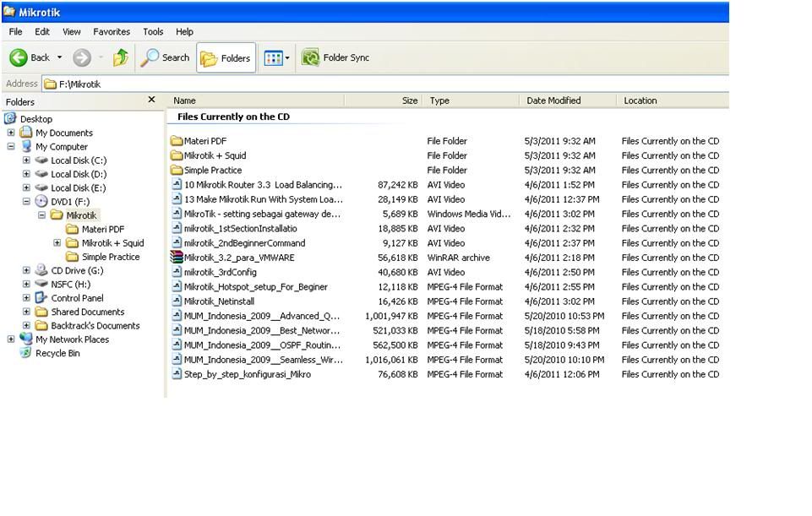The image size is (812, 516).
Task: Open the Views layout dropdown
Action: (x=276, y=58)
